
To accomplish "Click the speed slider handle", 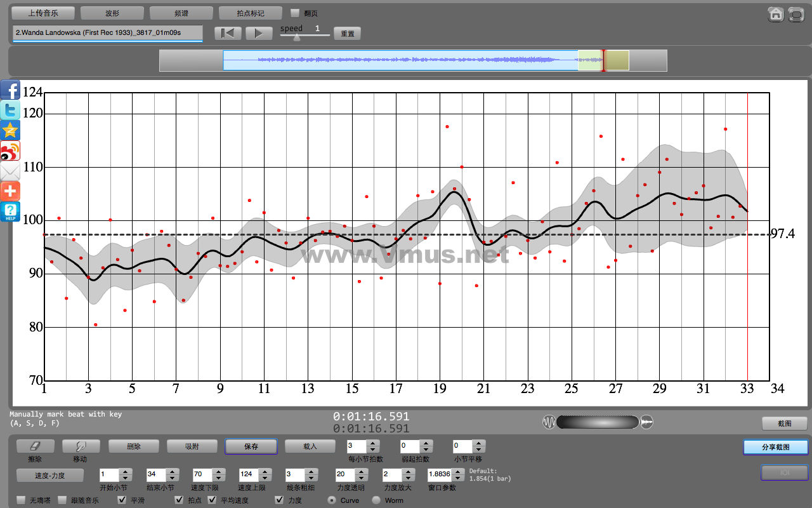I will point(296,37).
